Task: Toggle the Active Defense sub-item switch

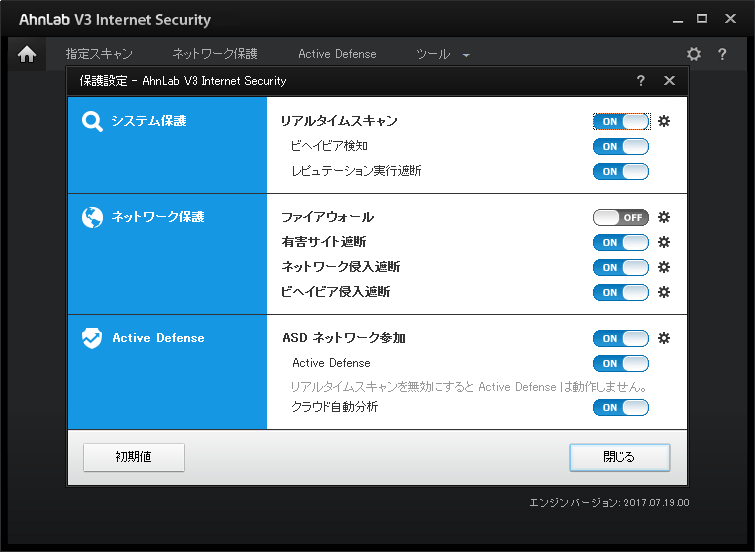Action: (x=621, y=363)
